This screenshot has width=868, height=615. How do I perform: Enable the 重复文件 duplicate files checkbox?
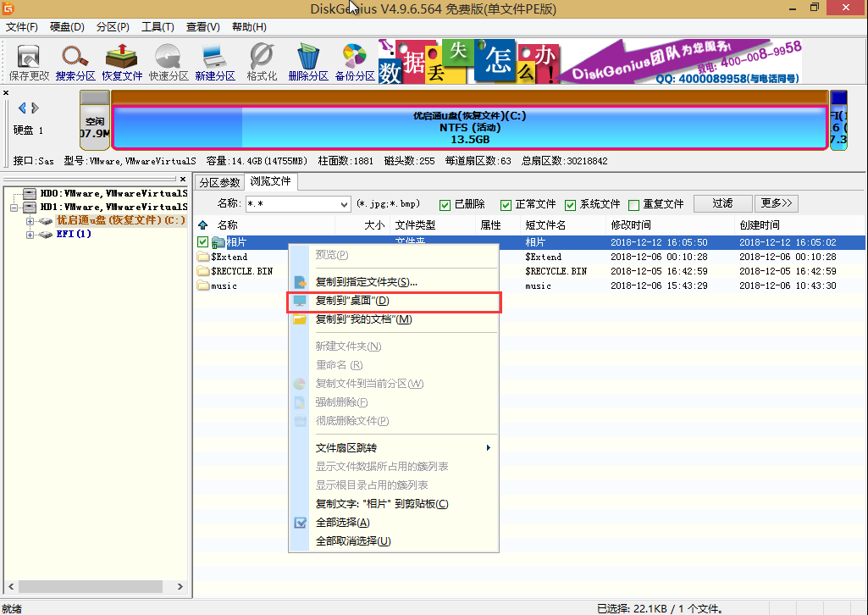click(x=634, y=204)
